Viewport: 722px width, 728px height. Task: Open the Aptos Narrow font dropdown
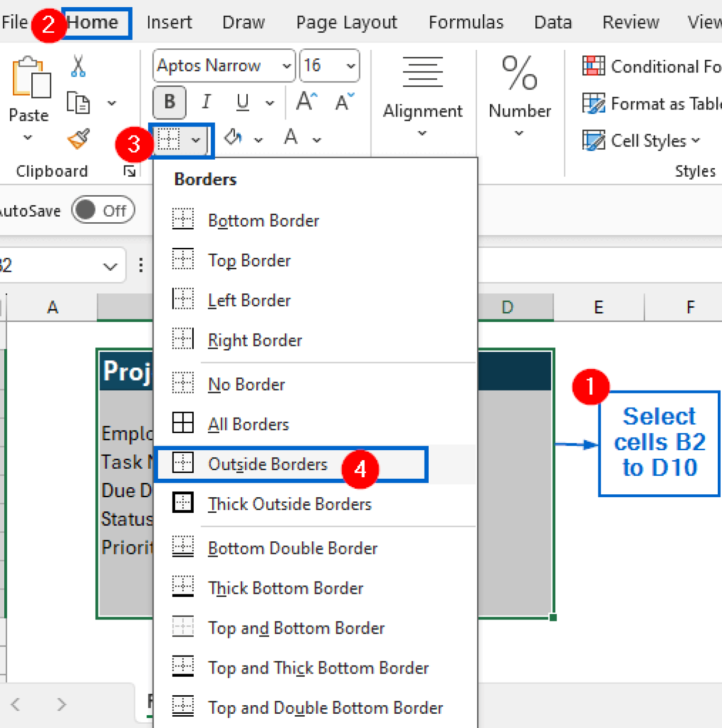287,66
